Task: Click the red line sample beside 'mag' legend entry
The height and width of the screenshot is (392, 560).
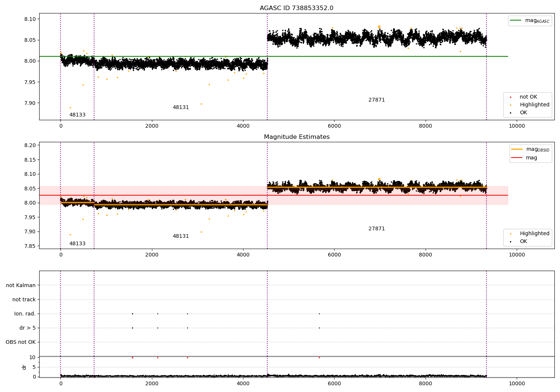Action: pos(517,158)
